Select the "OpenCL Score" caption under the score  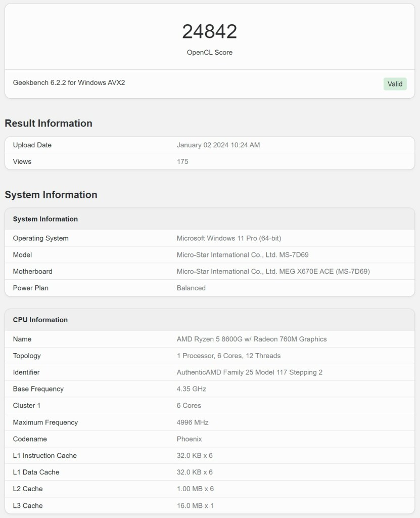click(210, 52)
